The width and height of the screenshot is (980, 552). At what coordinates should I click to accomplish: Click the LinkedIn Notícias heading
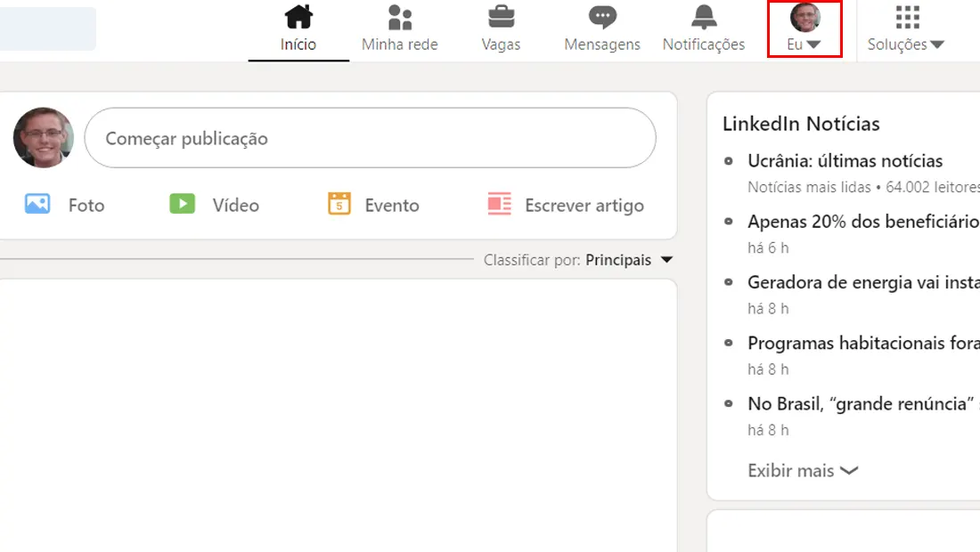point(801,124)
